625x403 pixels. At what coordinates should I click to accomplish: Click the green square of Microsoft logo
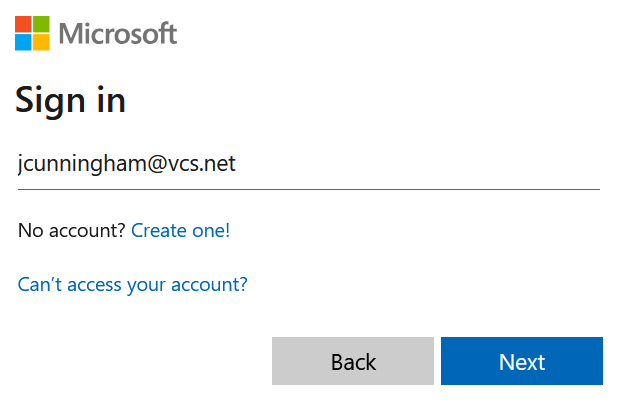pyautogui.click(x=41, y=23)
